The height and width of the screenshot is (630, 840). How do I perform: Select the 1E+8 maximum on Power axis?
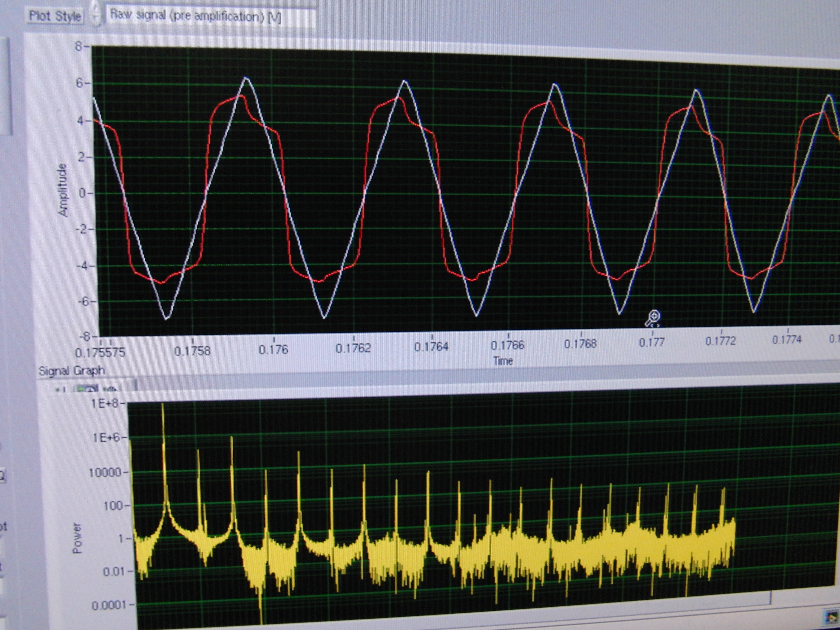(x=105, y=403)
